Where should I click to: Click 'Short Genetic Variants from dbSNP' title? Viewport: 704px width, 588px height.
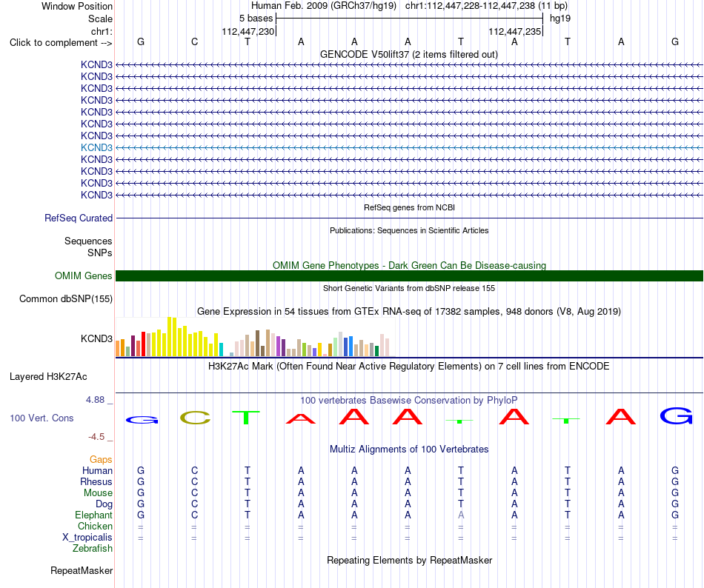[409, 288]
